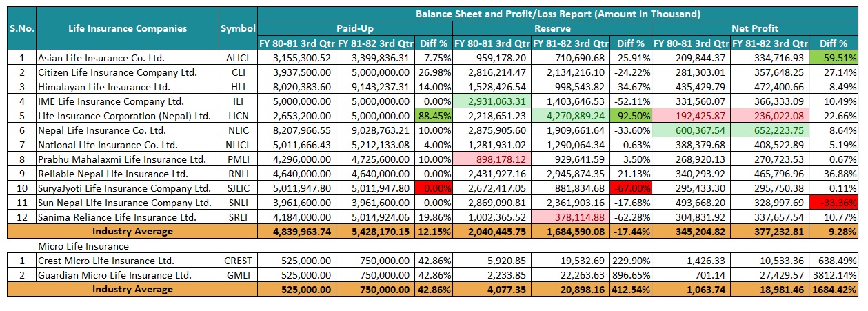Viewport: 868px width, 311px height.
Task: Select the Reserve diff 92.50% cell
Action: point(630,115)
